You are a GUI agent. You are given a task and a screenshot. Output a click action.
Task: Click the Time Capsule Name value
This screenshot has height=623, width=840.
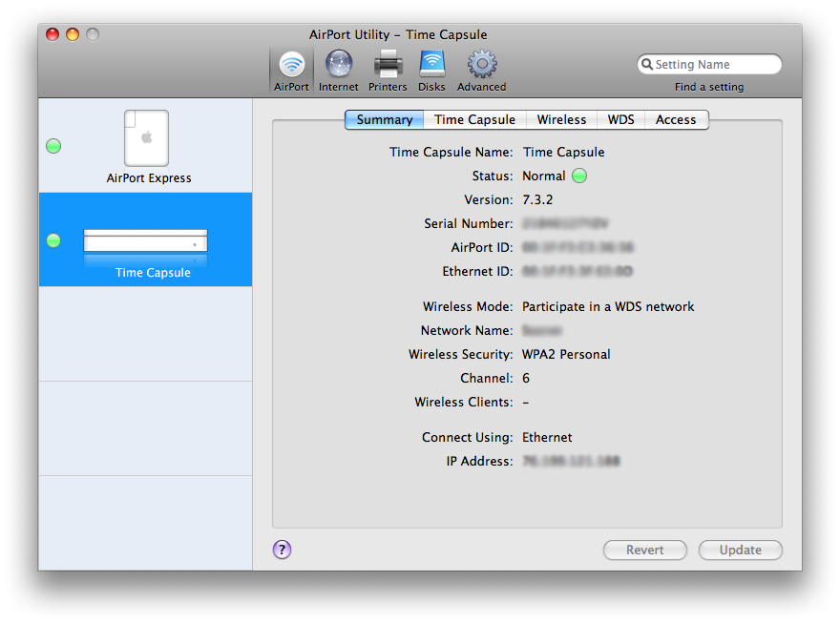(563, 152)
